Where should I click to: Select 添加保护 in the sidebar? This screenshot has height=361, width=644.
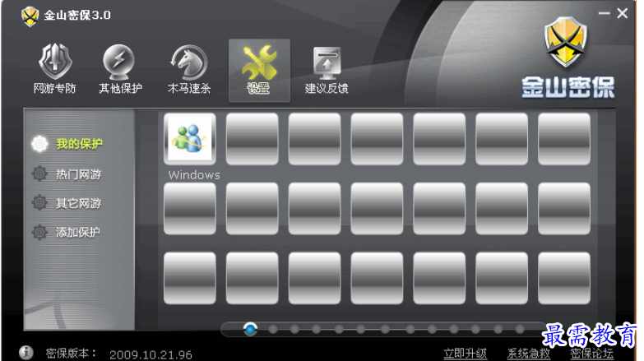77,232
